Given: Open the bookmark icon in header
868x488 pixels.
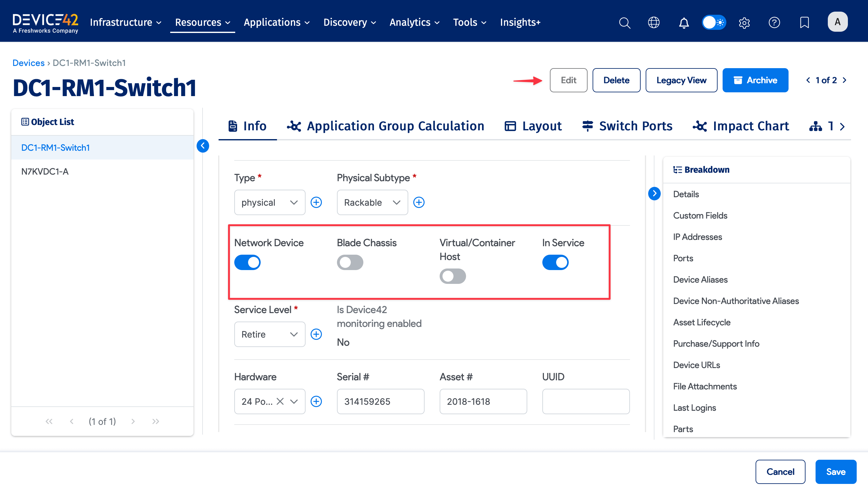Looking at the screenshot, I should 804,23.
